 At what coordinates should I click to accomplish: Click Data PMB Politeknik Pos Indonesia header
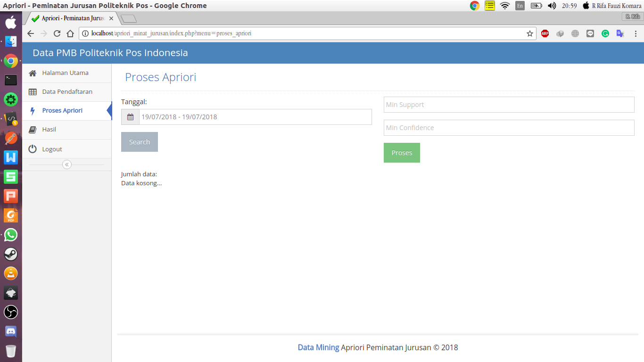(x=110, y=53)
